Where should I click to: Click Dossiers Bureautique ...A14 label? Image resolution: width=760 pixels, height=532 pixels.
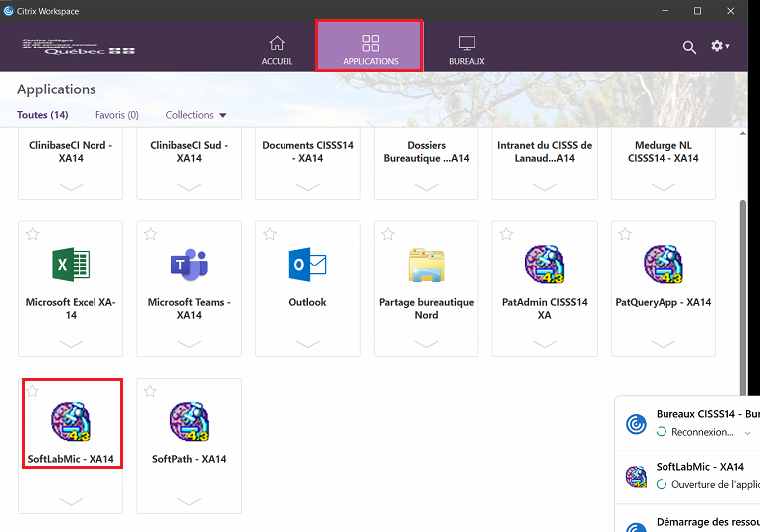pyautogui.click(x=426, y=152)
